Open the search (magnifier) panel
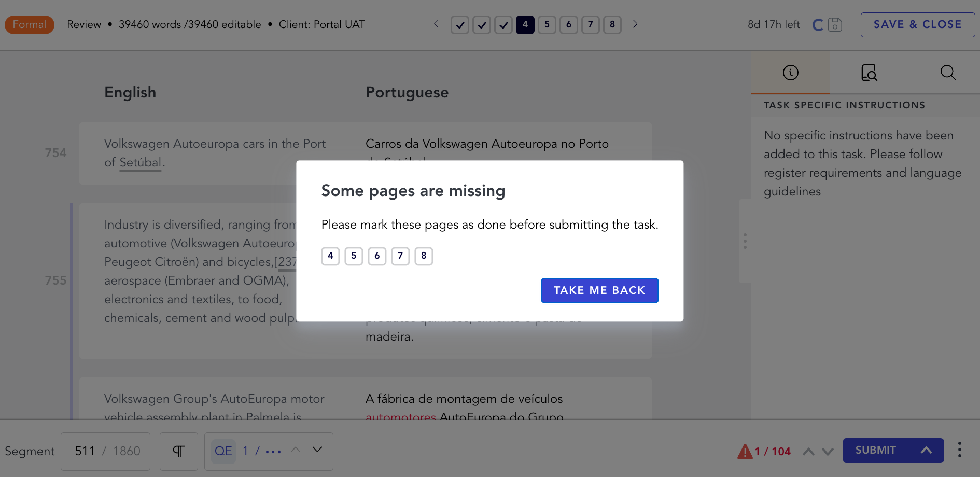Viewport: 980px width, 477px height. click(x=948, y=73)
